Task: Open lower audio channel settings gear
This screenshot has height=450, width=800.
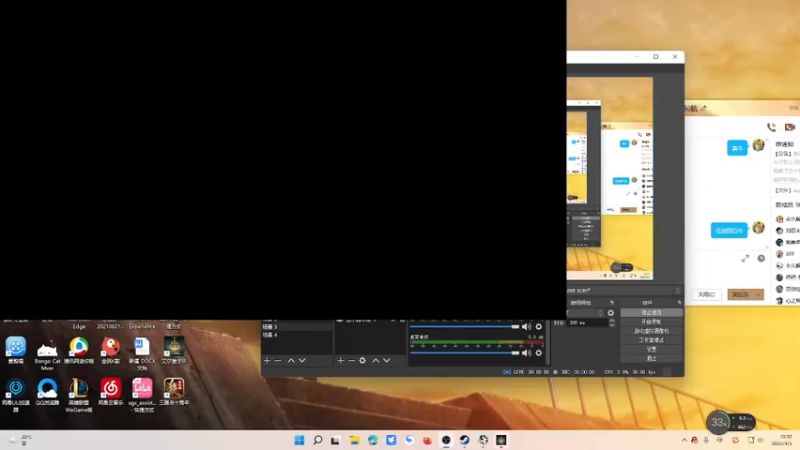Action: pyautogui.click(x=539, y=353)
